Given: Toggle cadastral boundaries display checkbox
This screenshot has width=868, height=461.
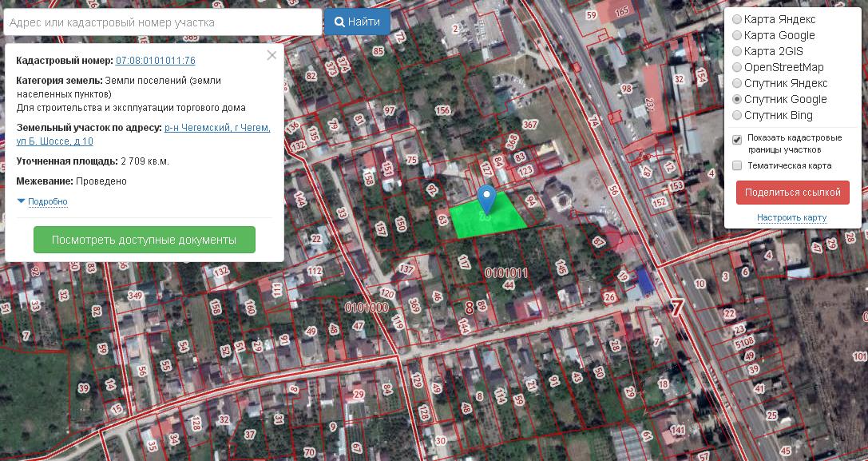Looking at the screenshot, I should point(737,140).
